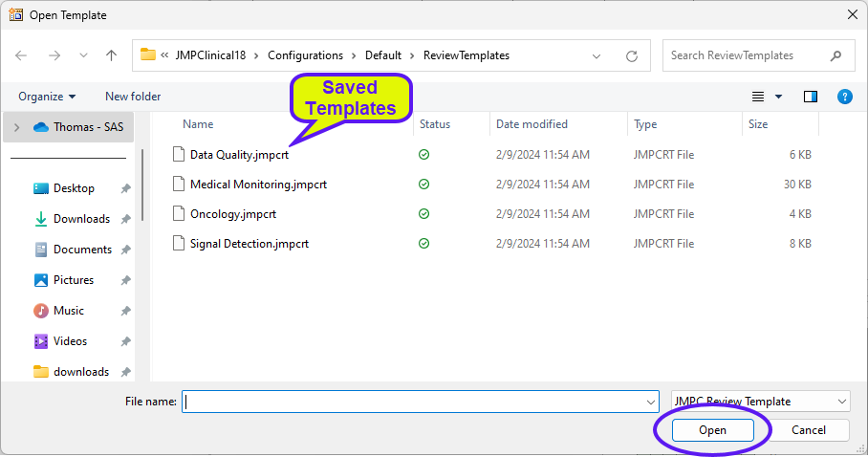Sort by the Name column header
Image resolution: width=868 pixels, height=457 pixels.
click(198, 124)
